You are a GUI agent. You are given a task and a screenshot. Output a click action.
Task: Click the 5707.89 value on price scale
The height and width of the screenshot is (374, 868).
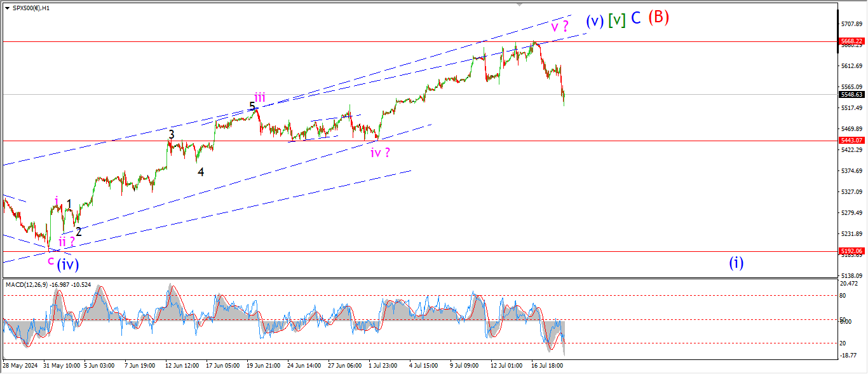click(x=851, y=24)
